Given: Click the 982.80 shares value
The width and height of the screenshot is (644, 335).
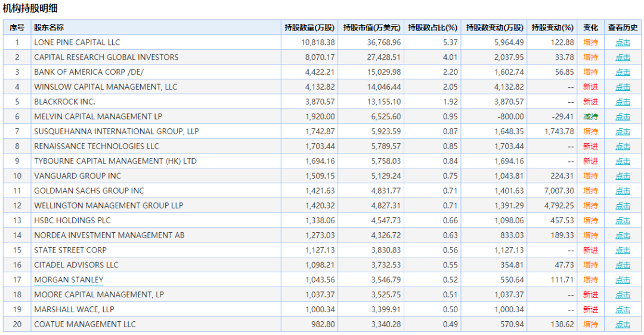Looking at the screenshot, I should 323,324.
